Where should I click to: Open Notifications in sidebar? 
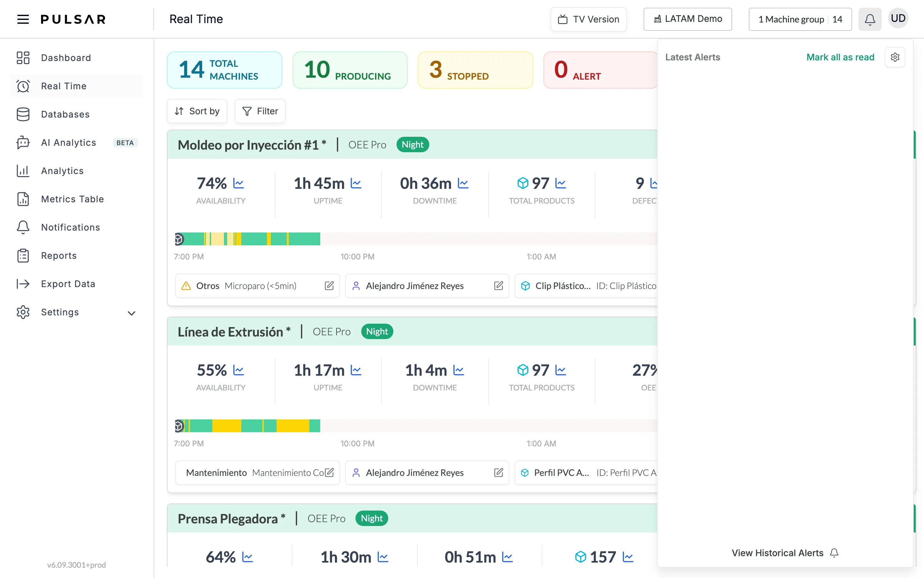pos(76,227)
